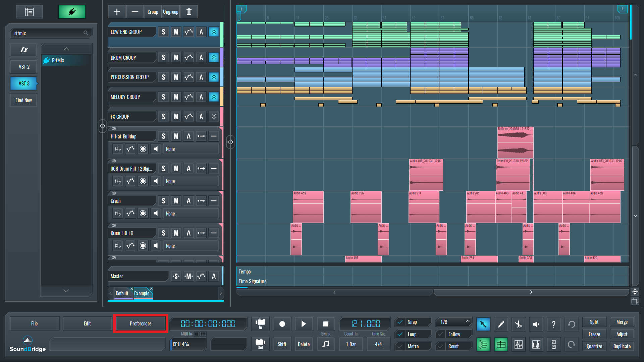Select the pencil draw tool
The height and width of the screenshot is (362, 644).
tap(501, 324)
